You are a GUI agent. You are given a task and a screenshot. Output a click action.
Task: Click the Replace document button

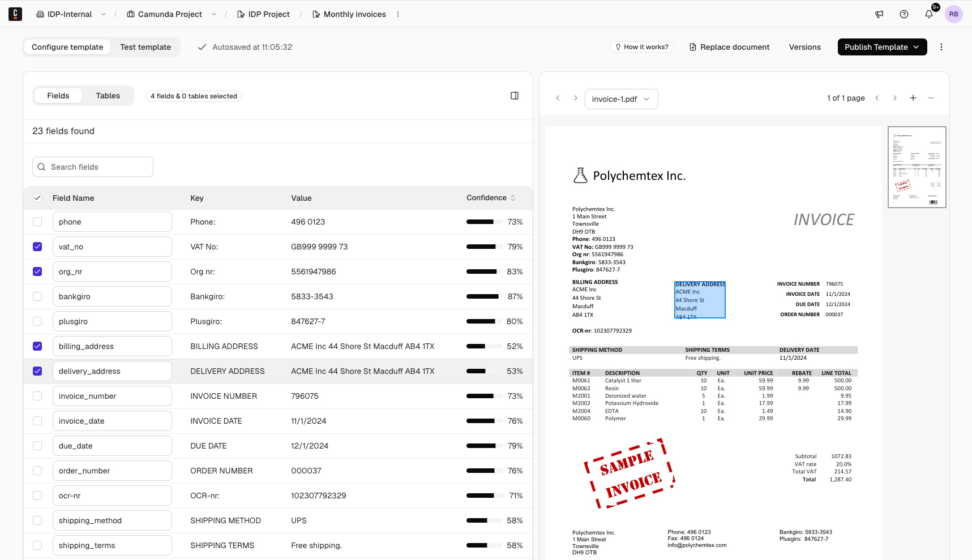pyautogui.click(x=729, y=47)
